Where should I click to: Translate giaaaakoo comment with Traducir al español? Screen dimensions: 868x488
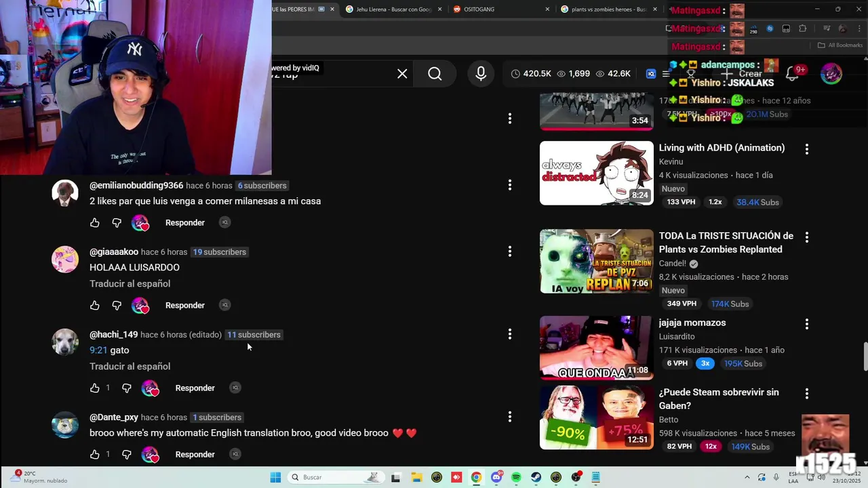click(130, 283)
